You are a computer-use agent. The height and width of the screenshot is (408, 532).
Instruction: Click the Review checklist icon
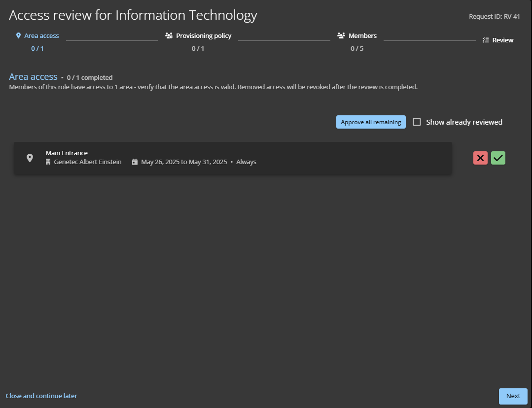pos(486,40)
